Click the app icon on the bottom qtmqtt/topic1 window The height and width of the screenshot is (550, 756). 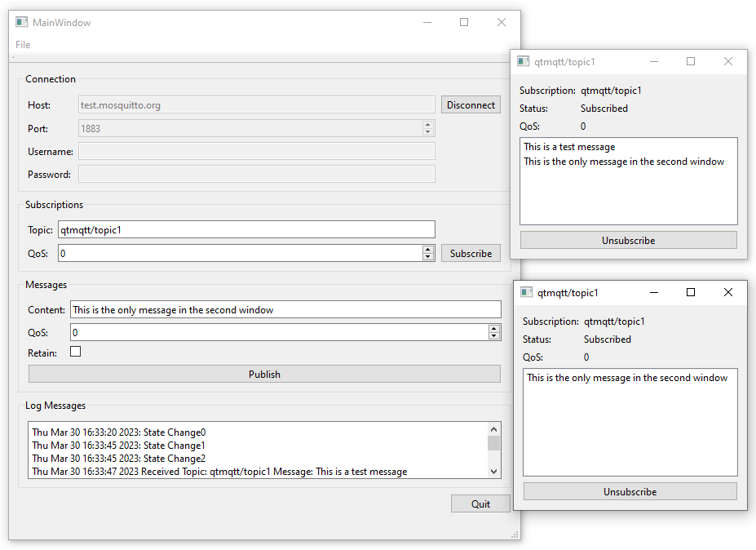[x=528, y=292]
